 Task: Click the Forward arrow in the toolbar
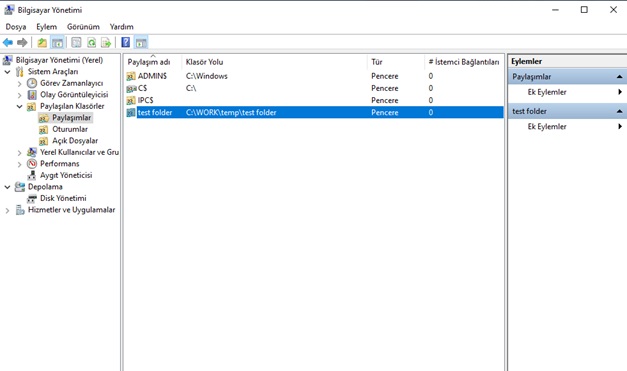click(22, 42)
